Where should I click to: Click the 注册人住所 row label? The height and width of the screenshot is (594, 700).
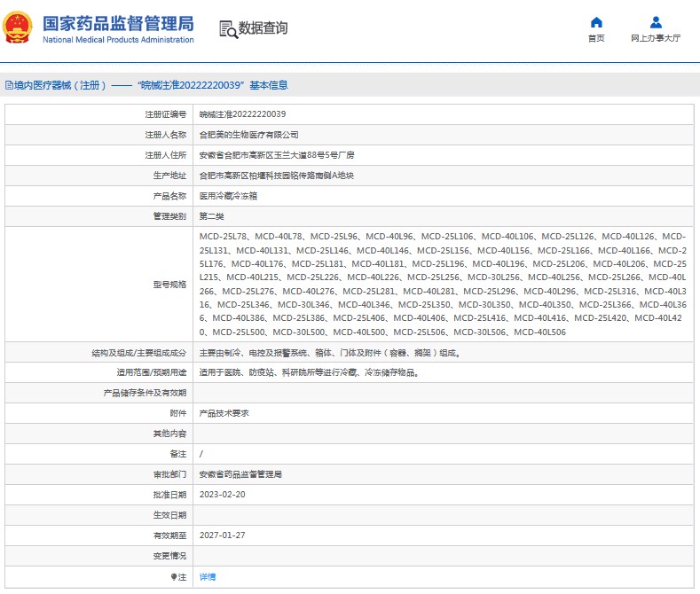tap(166, 155)
